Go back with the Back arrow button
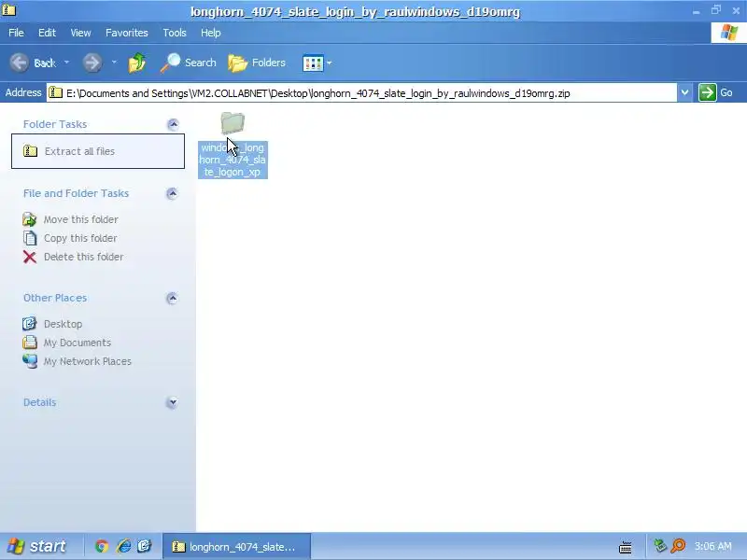This screenshot has width=747, height=560. (x=33, y=63)
